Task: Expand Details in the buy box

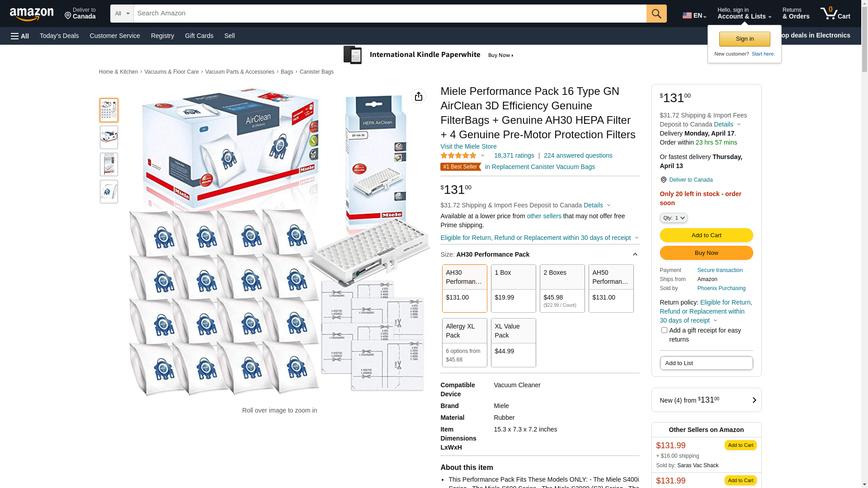Action: (x=727, y=124)
